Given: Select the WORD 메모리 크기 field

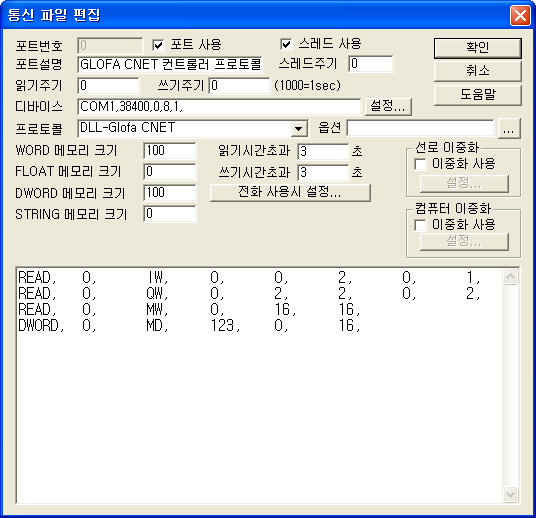Looking at the screenshot, I should coord(170,151).
